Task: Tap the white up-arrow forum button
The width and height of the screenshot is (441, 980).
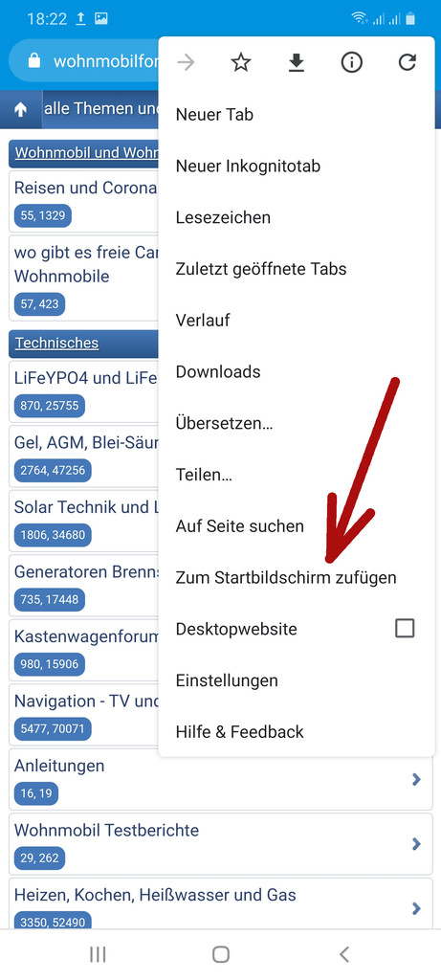Action: pos(21,109)
